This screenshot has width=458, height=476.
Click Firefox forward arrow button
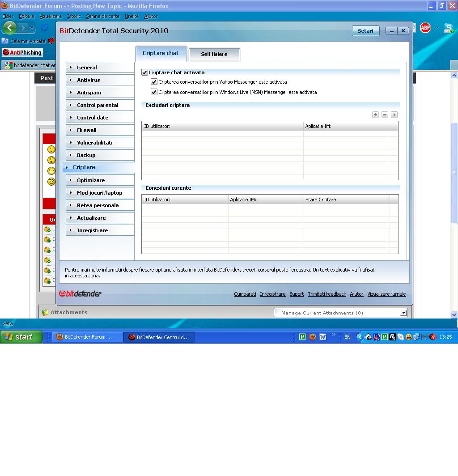(23, 28)
